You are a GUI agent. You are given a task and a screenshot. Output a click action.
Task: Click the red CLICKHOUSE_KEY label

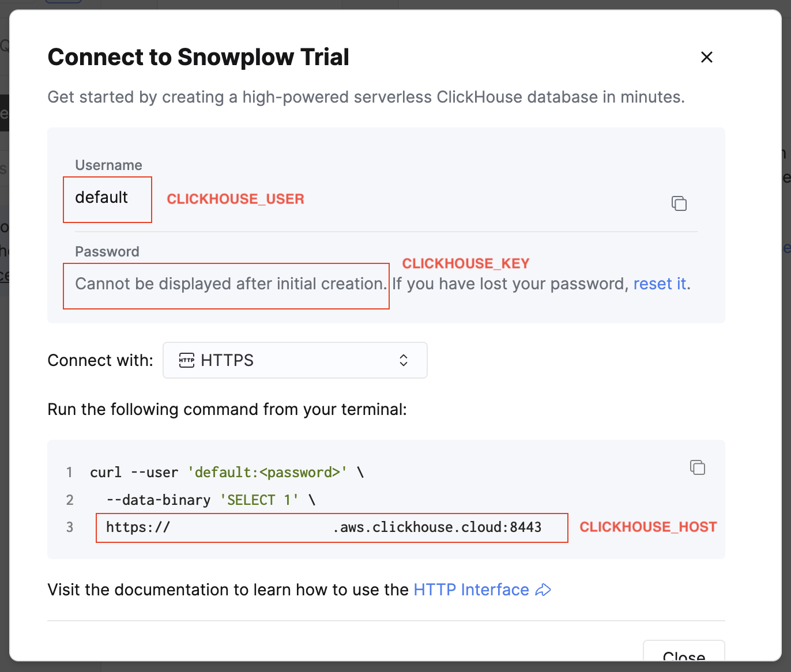(x=466, y=263)
